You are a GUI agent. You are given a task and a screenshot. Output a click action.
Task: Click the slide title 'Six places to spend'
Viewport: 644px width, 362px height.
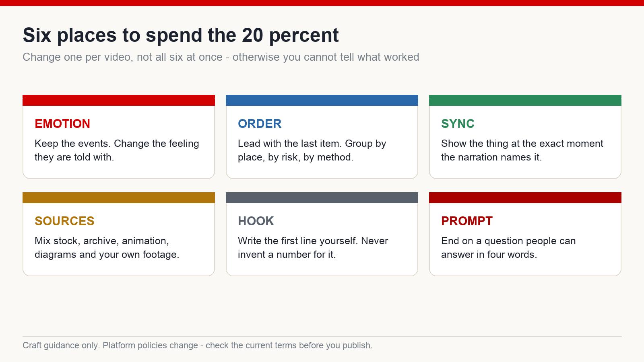pyautogui.click(x=181, y=35)
